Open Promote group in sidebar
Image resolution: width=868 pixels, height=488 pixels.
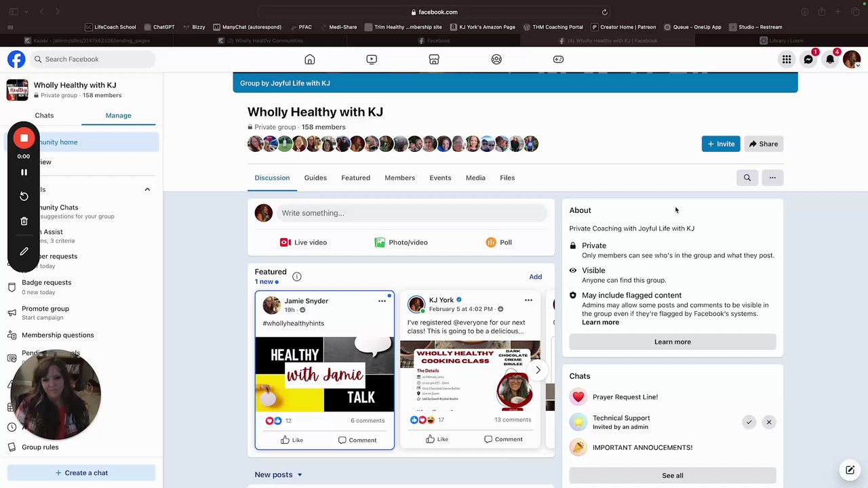pyautogui.click(x=45, y=312)
